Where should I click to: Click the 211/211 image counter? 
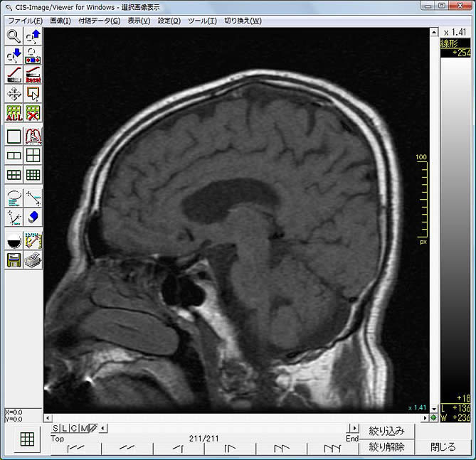point(203,439)
